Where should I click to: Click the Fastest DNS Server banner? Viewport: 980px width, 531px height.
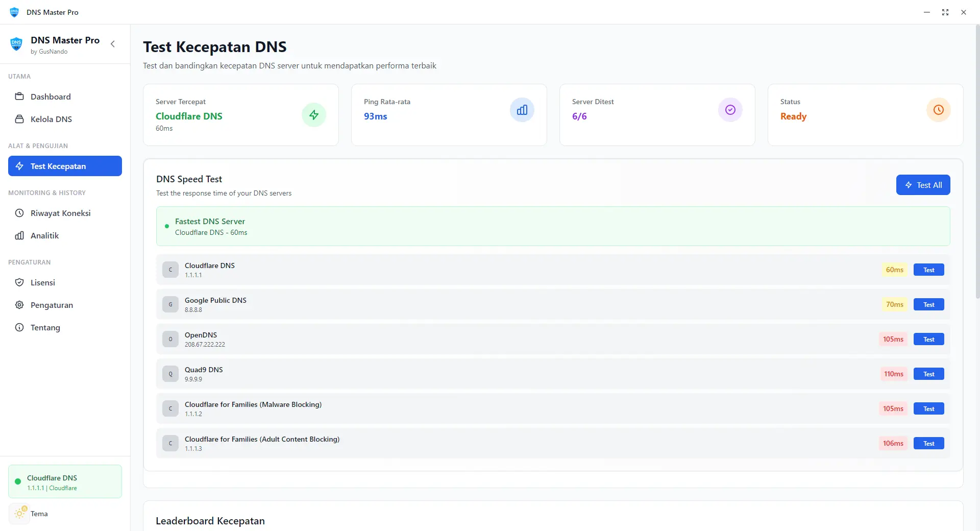pos(553,226)
